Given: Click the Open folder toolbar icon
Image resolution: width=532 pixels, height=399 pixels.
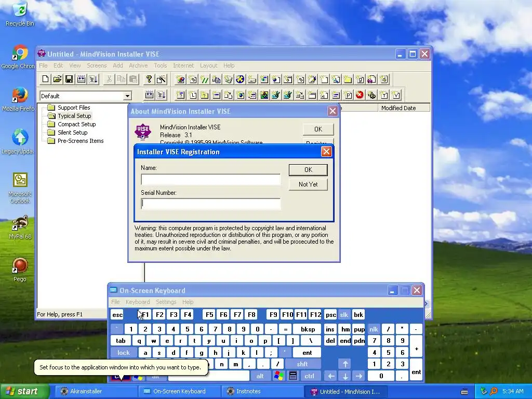Looking at the screenshot, I should point(57,79).
